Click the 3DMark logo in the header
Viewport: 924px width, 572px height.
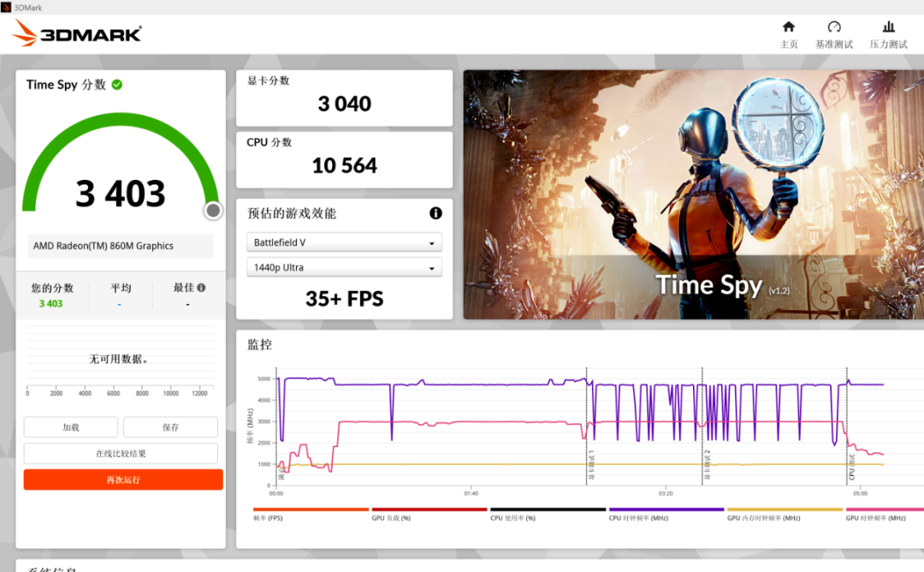pos(77,33)
